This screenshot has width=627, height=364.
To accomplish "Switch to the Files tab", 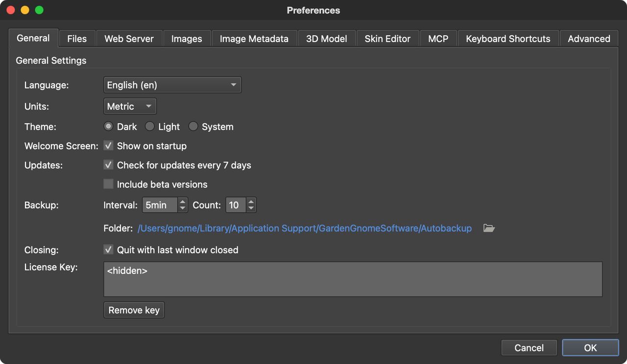I will coord(77,39).
